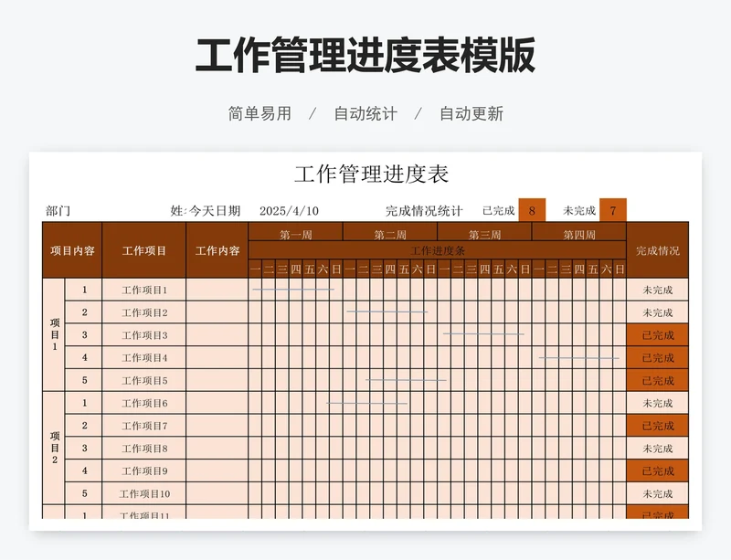The width and height of the screenshot is (731, 560).
Task: Select the number 5 cell beside 工作项目10
Action: (84, 493)
